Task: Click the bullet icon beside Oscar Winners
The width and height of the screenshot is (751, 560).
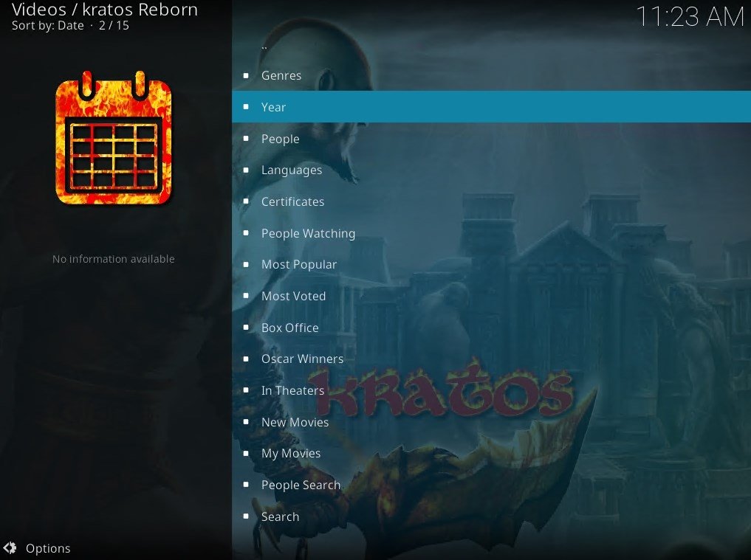Action: pos(246,359)
